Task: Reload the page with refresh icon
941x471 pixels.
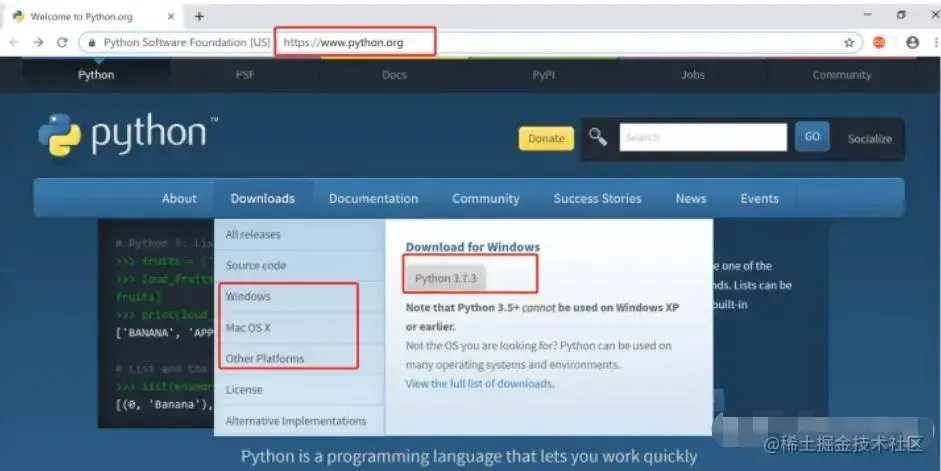Action: pyautogui.click(x=62, y=43)
